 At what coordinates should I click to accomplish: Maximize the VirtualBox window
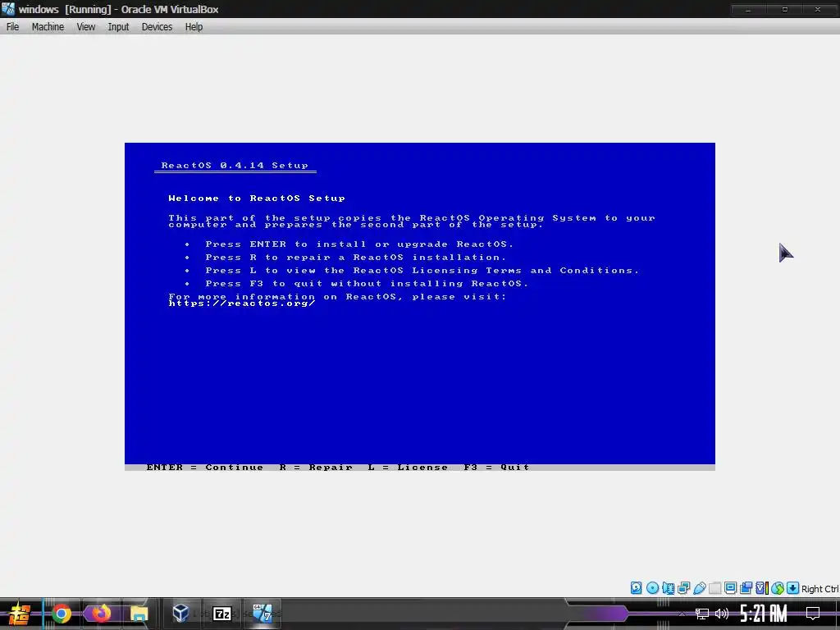pos(784,9)
